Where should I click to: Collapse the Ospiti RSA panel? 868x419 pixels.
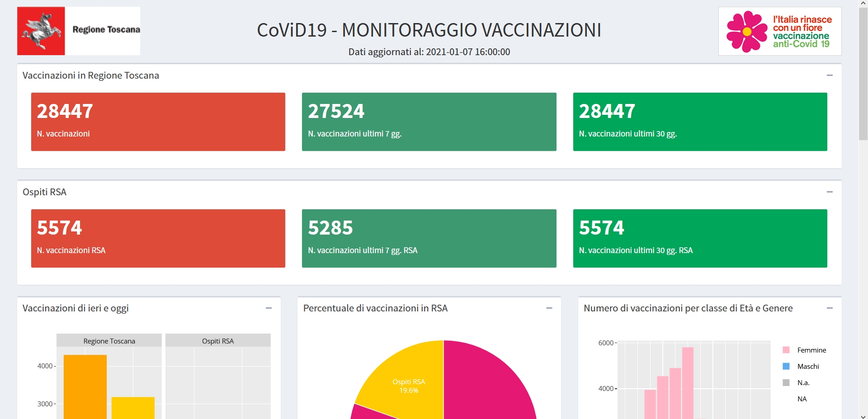point(830,192)
